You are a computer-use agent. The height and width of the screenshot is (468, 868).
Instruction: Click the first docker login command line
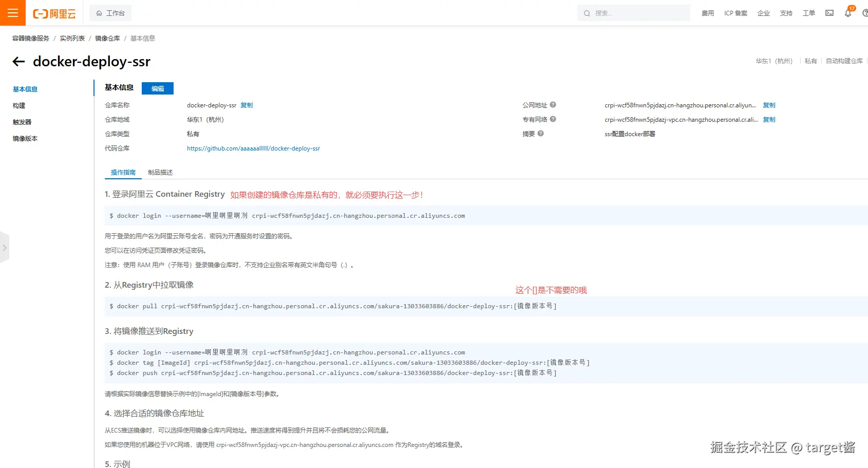pos(287,216)
